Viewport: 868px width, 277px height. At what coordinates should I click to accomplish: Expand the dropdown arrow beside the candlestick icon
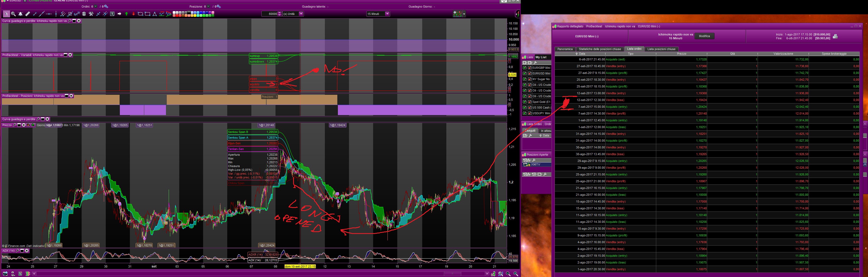[x=464, y=14]
